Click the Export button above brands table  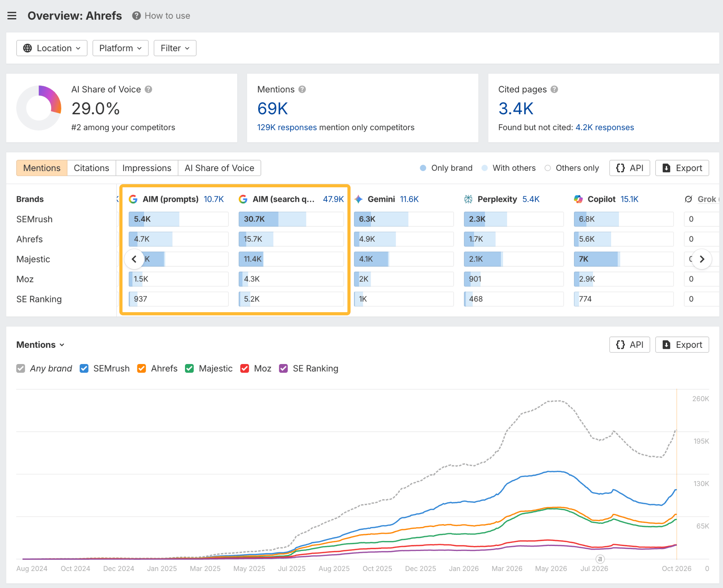point(682,168)
